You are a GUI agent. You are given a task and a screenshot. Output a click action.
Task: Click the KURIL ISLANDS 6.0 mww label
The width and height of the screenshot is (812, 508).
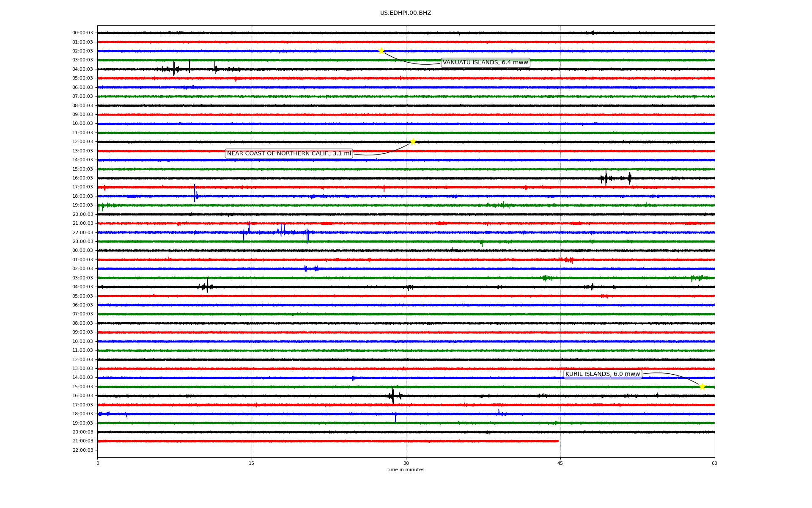point(603,374)
